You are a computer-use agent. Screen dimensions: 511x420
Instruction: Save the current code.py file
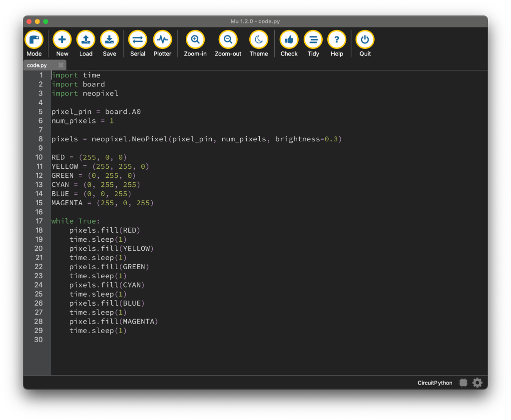[109, 40]
